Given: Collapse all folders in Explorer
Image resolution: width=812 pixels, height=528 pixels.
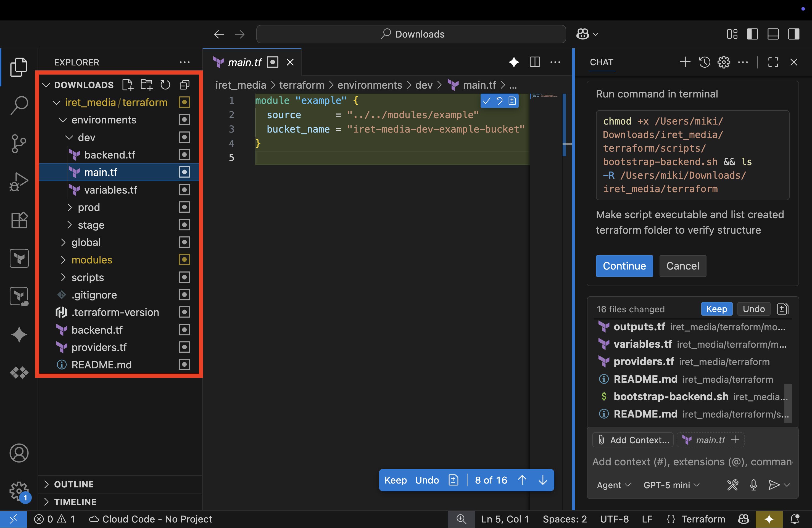Looking at the screenshot, I should coord(184,85).
